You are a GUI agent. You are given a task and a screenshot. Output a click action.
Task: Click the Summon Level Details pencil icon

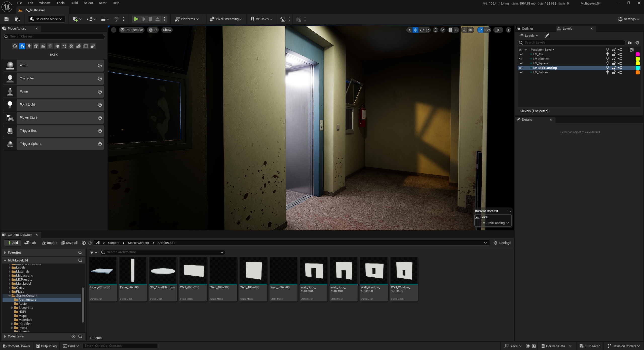pyautogui.click(x=547, y=36)
